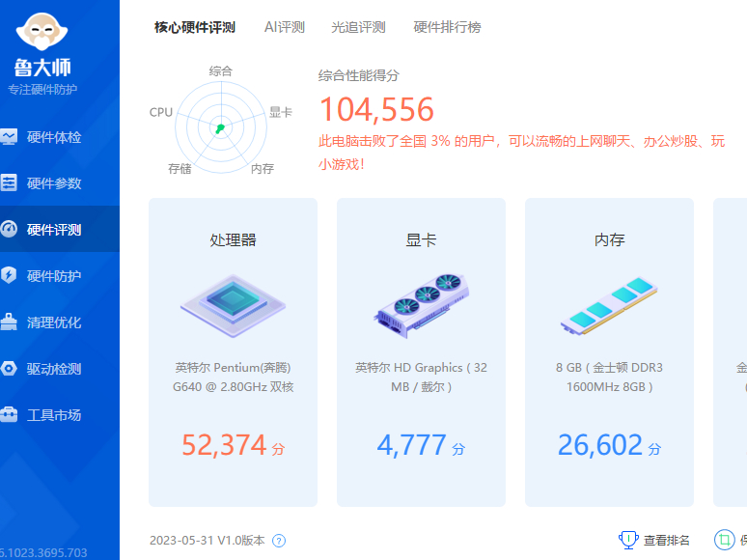Click the CPU label on radar chart
Image resolution: width=747 pixels, height=560 pixels.
click(x=161, y=112)
